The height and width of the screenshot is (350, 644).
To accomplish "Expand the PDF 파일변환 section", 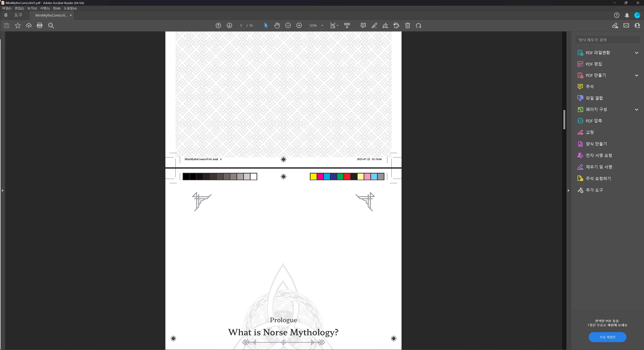I will (636, 53).
